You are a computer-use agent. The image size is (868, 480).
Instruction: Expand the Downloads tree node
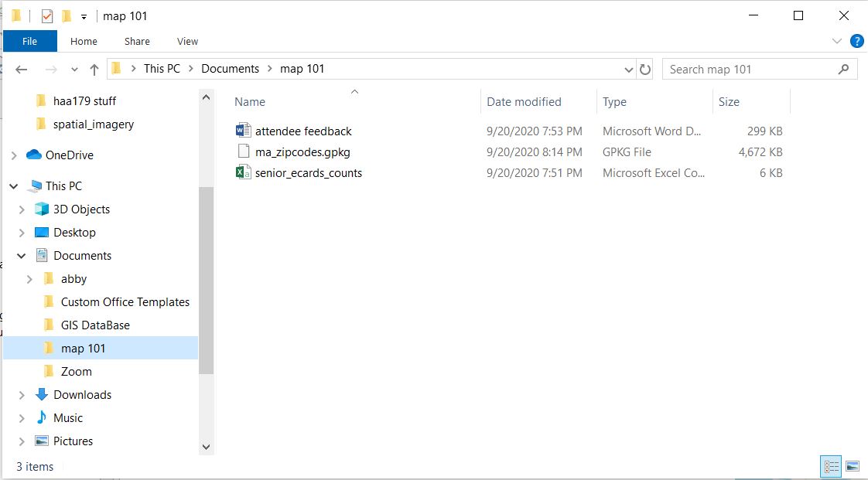point(22,396)
